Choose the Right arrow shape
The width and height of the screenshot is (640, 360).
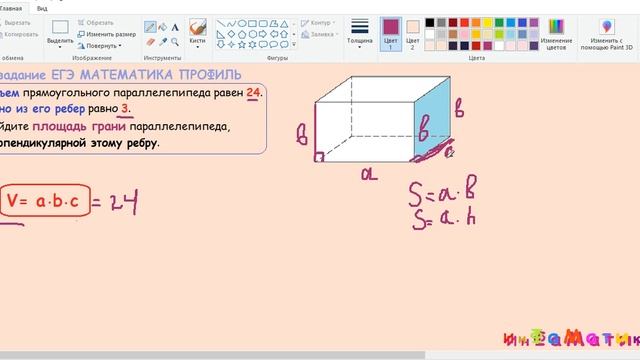click(x=263, y=34)
